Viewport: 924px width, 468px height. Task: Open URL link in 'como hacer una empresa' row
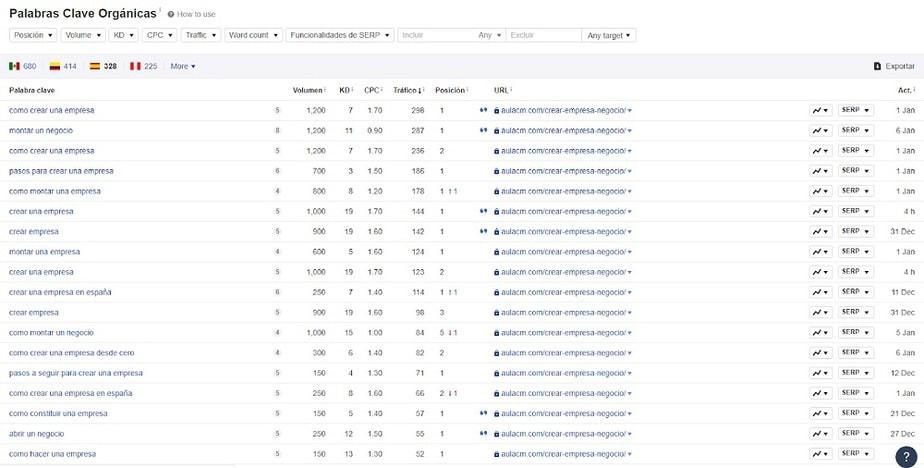click(563, 454)
